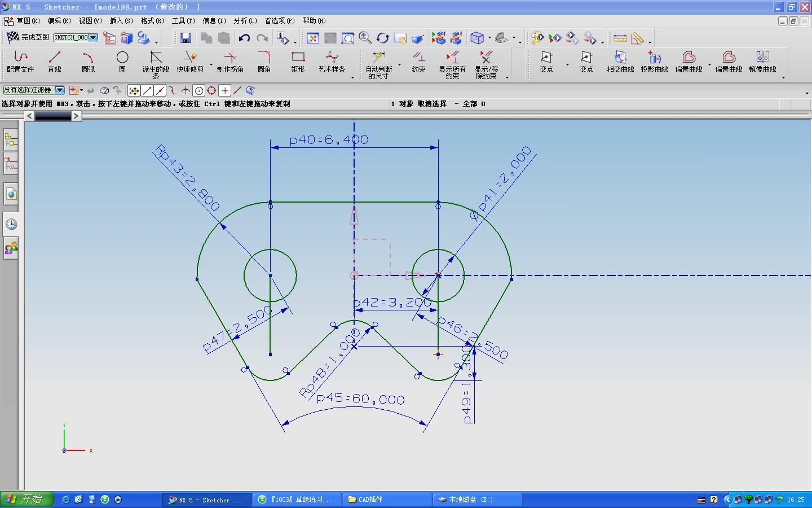The height and width of the screenshot is (508, 812).
Task: Click the redo arrow icon
Action: tap(262, 38)
